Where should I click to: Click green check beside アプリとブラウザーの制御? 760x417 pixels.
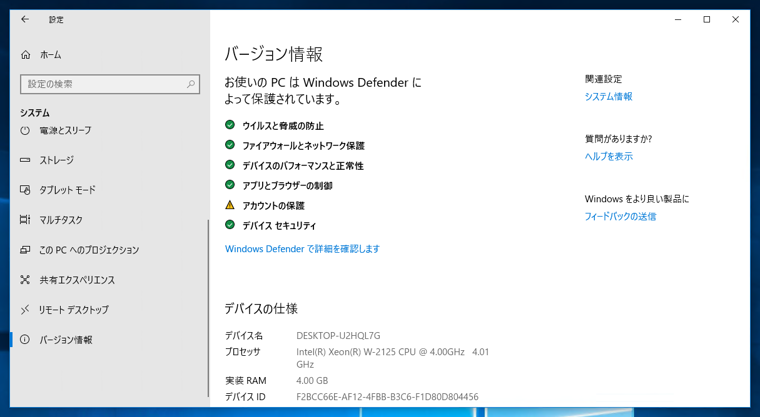coord(230,185)
